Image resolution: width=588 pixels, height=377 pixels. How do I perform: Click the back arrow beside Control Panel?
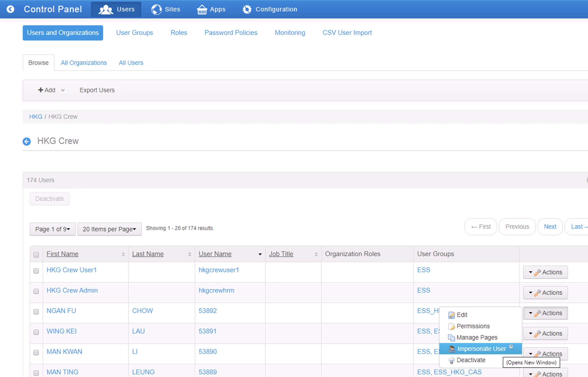10,9
